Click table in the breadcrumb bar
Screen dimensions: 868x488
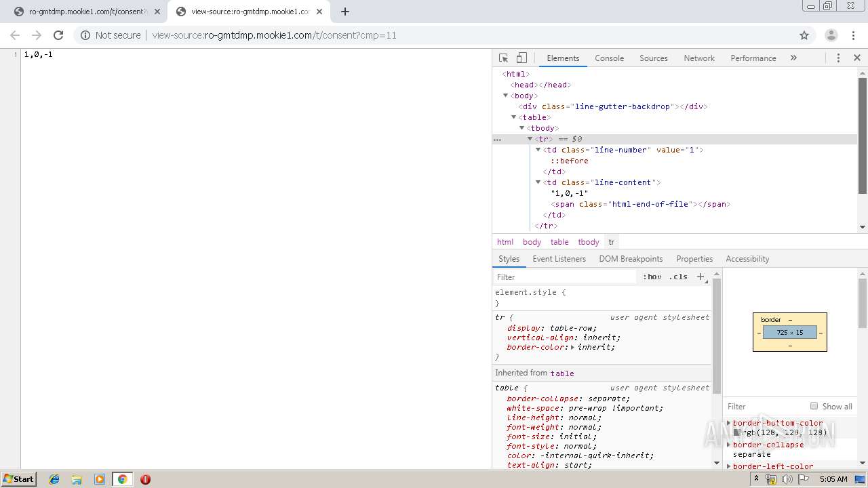coord(559,242)
